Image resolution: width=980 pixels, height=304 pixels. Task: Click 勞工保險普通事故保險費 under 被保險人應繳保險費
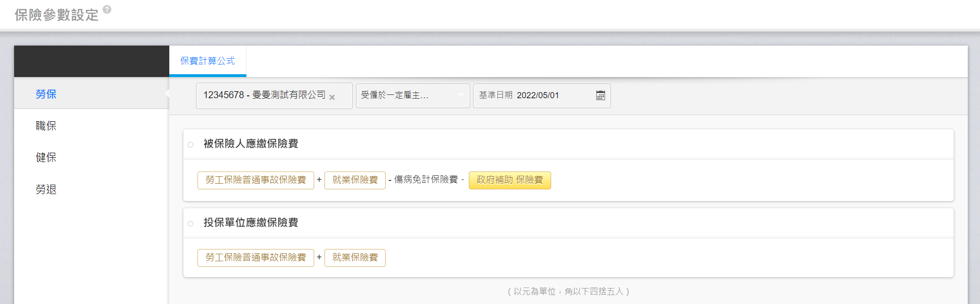(255, 180)
